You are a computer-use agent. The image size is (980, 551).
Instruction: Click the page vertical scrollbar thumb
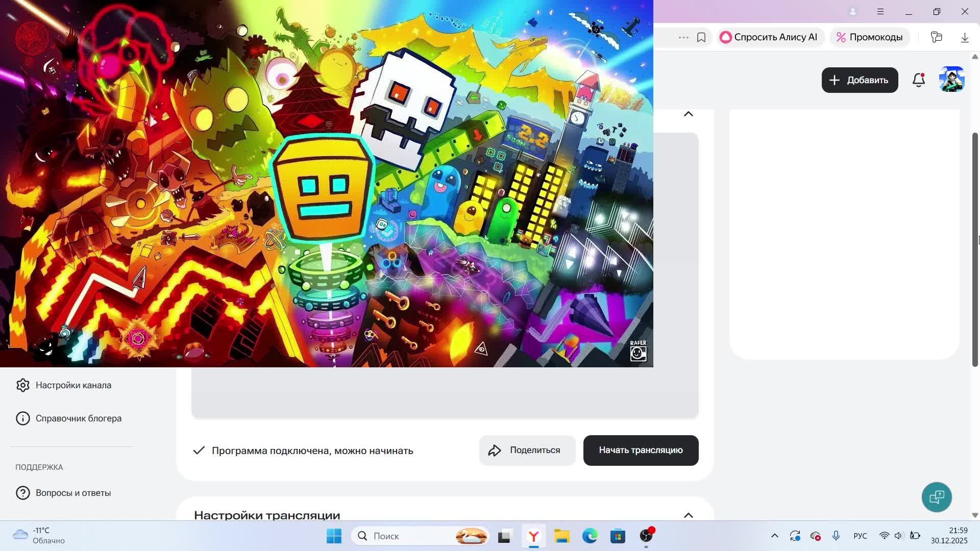(974, 249)
